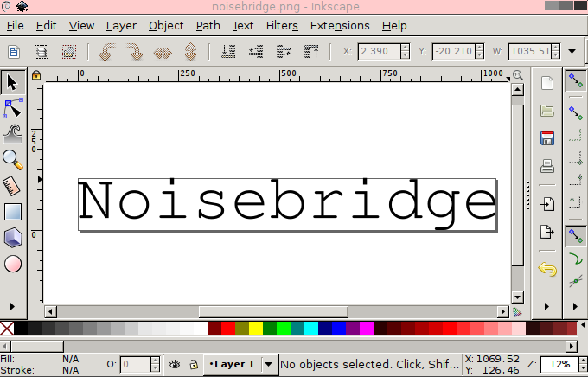
Task: Select the Selector arrow tool
Action: [12, 82]
